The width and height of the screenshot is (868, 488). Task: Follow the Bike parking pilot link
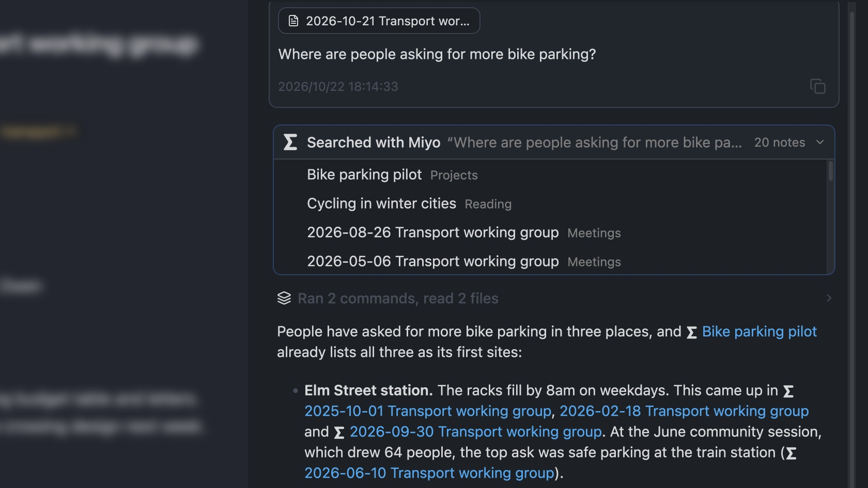759,332
